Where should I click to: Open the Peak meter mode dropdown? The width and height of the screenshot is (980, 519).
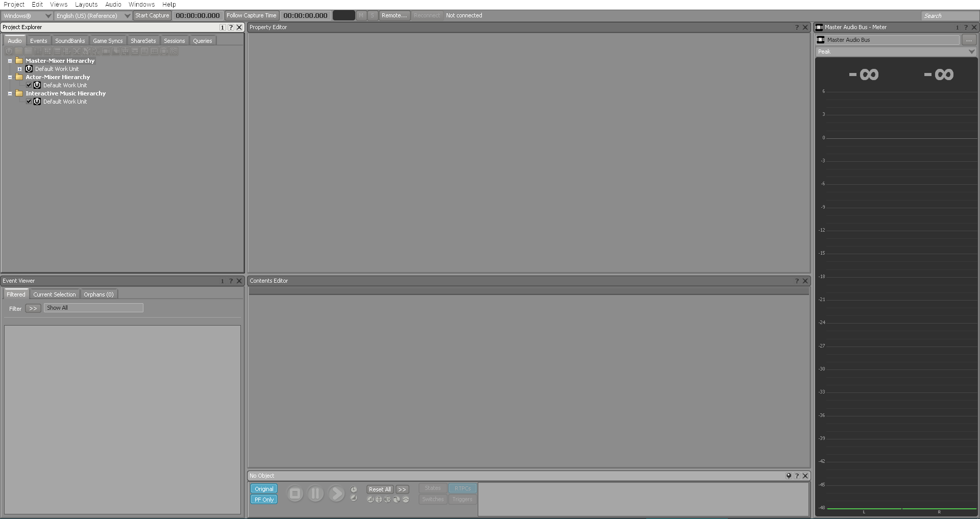(x=971, y=52)
